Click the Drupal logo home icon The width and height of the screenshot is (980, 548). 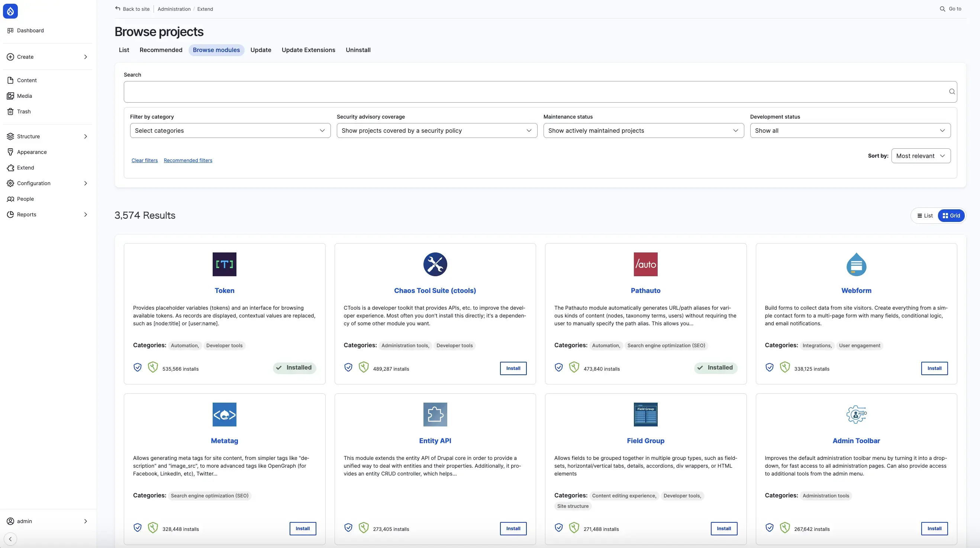(10, 11)
